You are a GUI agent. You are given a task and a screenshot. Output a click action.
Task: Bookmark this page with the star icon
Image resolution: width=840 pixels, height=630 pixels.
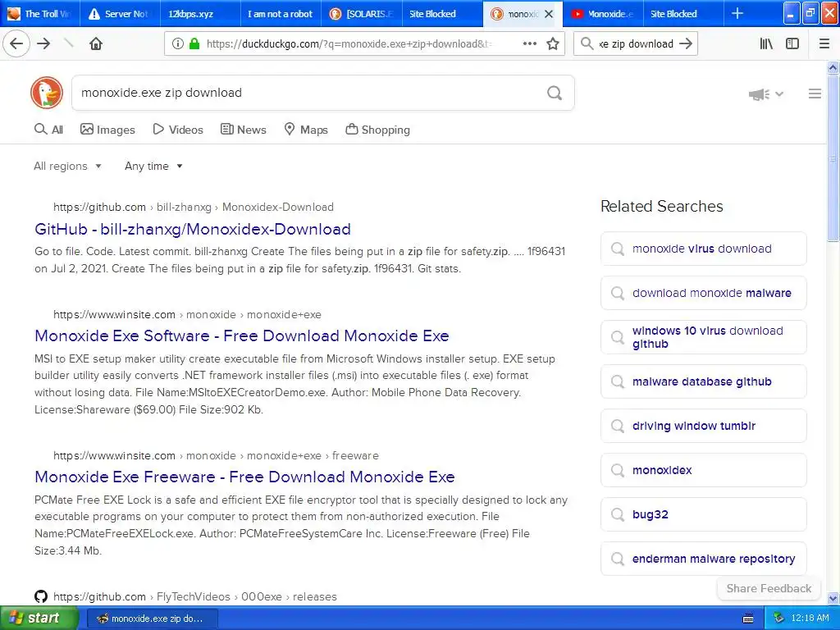[553, 44]
